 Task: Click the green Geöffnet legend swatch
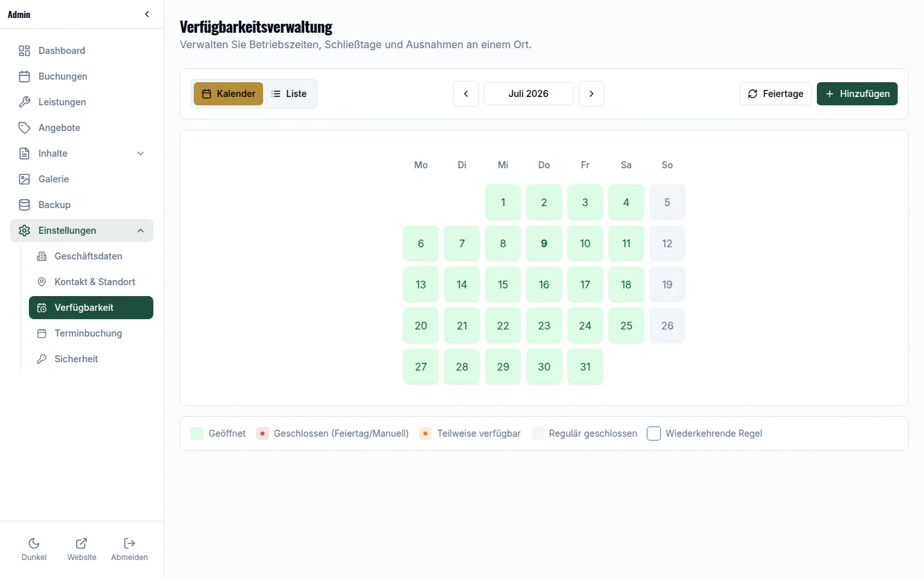point(197,433)
